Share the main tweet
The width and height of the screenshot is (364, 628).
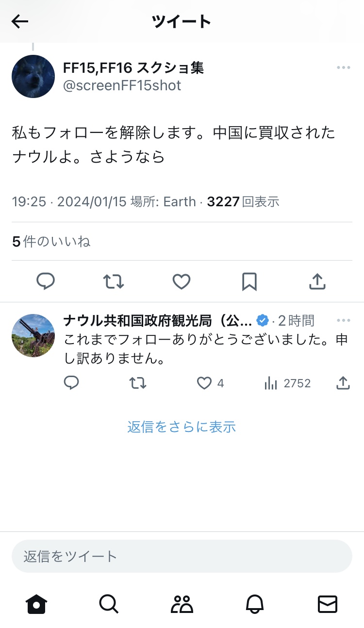point(317,281)
